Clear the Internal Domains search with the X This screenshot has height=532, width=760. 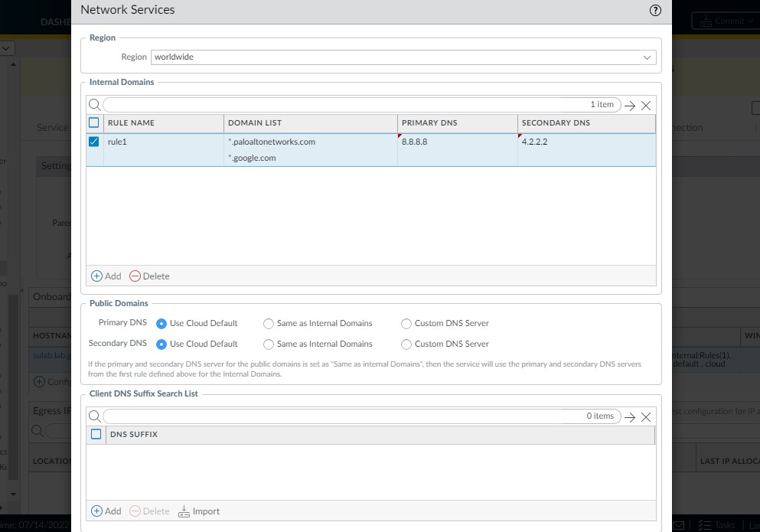point(646,105)
